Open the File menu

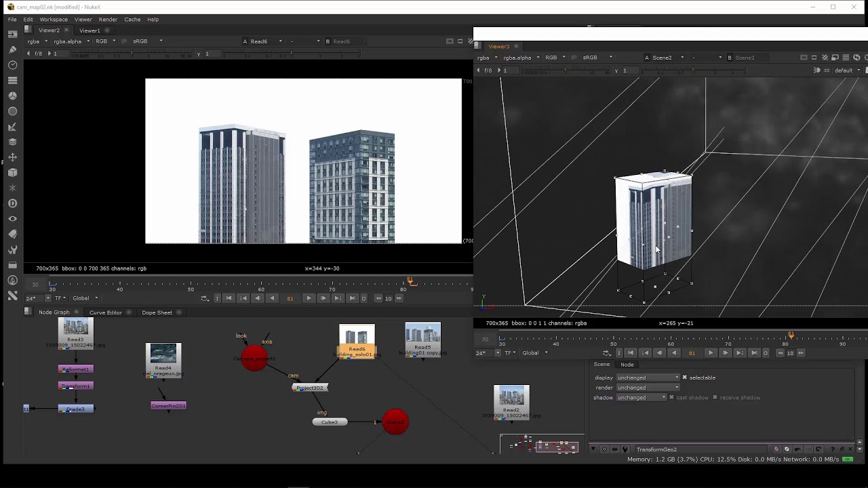[x=12, y=19]
